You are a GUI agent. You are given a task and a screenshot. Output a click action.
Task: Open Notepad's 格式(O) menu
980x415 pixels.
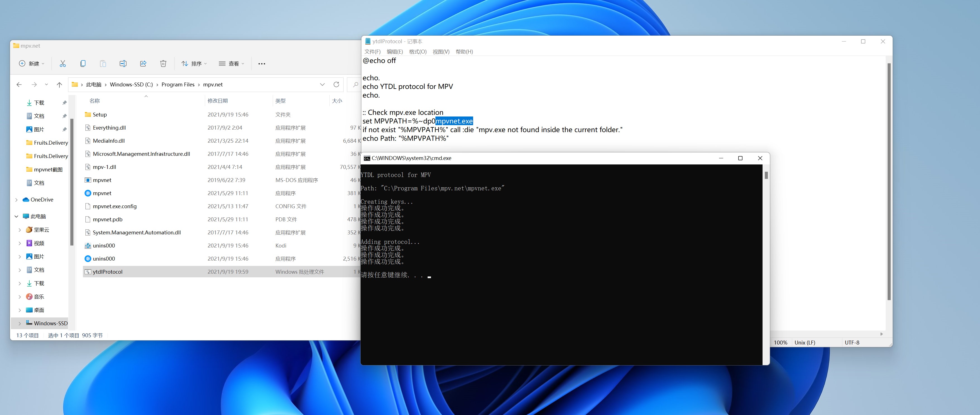tap(417, 52)
